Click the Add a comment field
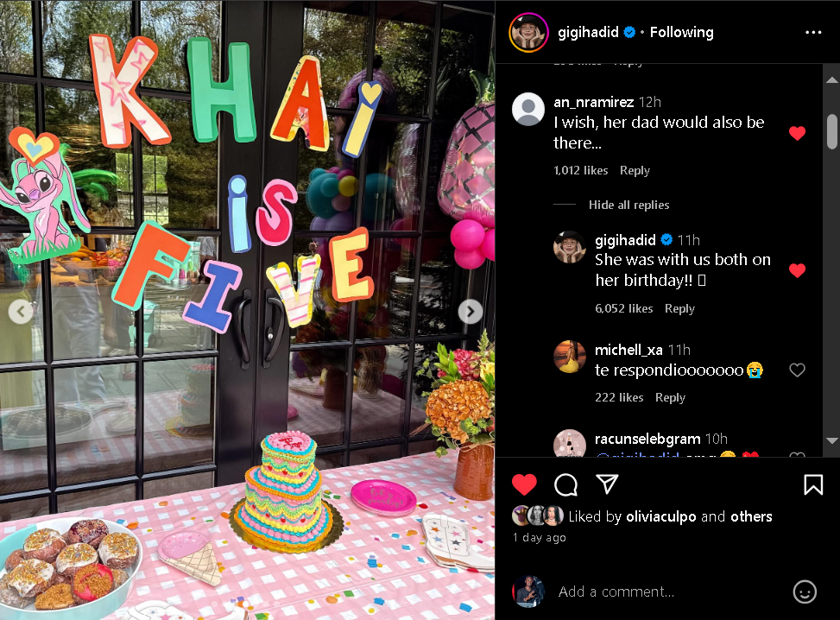The height and width of the screenshot is (620, 840). tap(670, 592)
